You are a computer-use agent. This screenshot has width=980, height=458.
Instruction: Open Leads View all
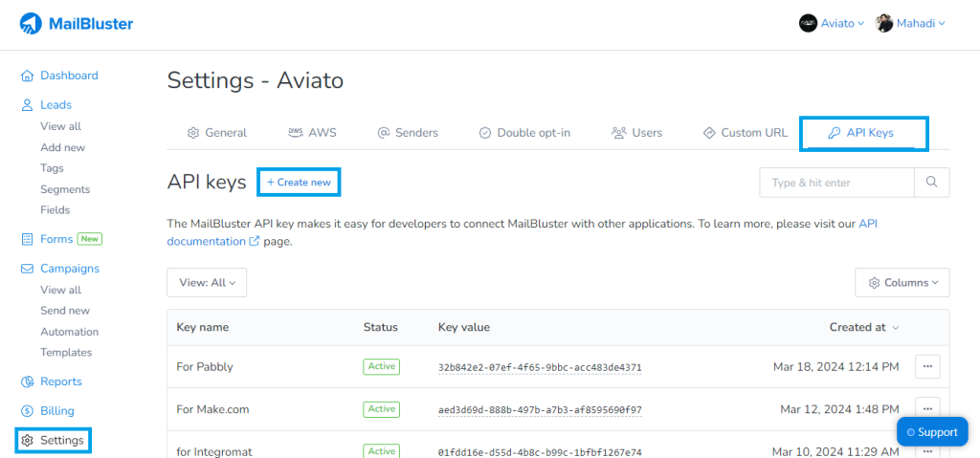coord(60,126)
